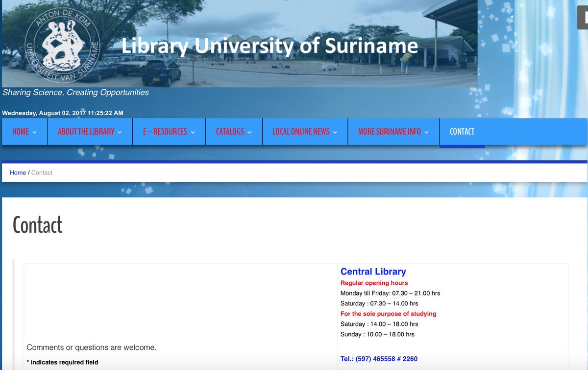Click the Regular opening hours label
588x370 pixels.
click(x=374, y=283)
